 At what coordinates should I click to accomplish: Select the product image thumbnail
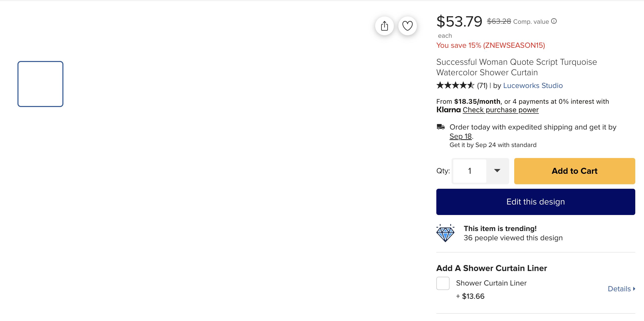click(40, 84)
